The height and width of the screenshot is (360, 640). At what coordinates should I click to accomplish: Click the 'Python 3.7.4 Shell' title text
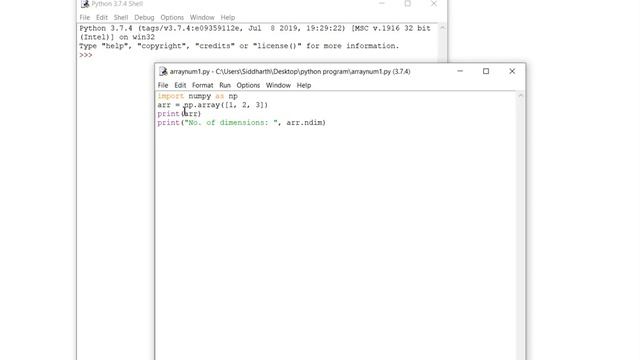click(117, 4)
